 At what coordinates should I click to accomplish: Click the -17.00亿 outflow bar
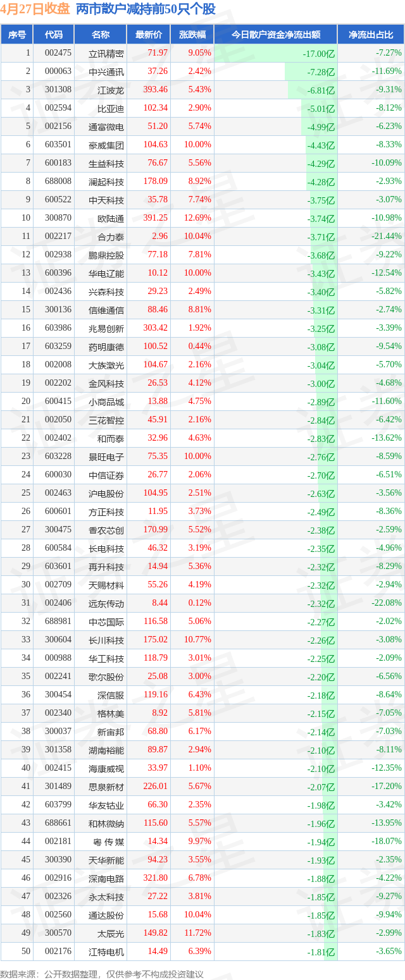276,53
